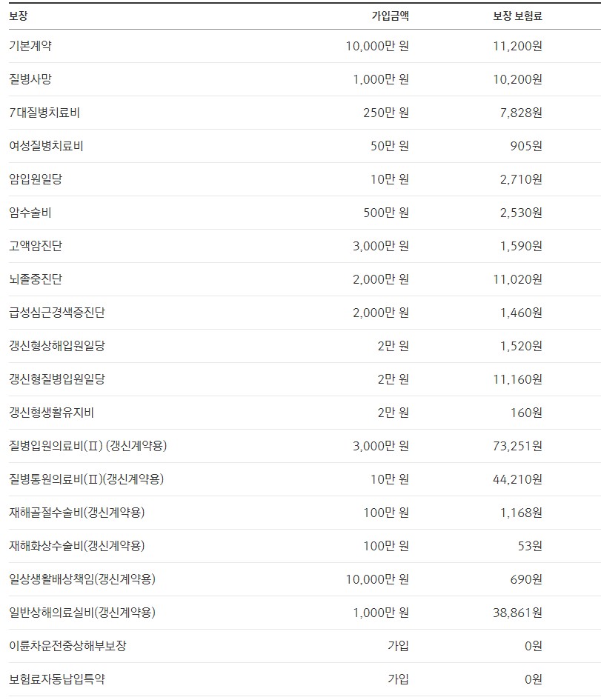Screen dimensions: 601x700
Task: Click 가입 status for 보험료자동납입특약
Action: [x=398, y=679]
